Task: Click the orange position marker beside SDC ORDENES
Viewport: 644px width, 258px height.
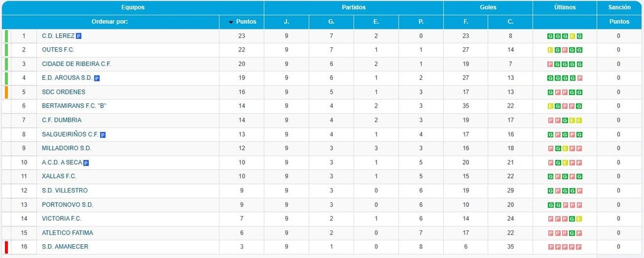Action: click(6, 92)
